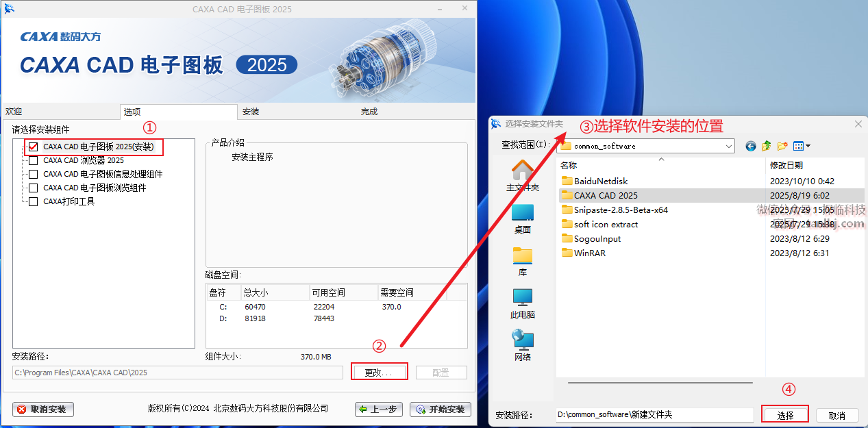Open 网络 in the places sidebar
The width and height of the screenshot is (868, 428).
point(523,347)
